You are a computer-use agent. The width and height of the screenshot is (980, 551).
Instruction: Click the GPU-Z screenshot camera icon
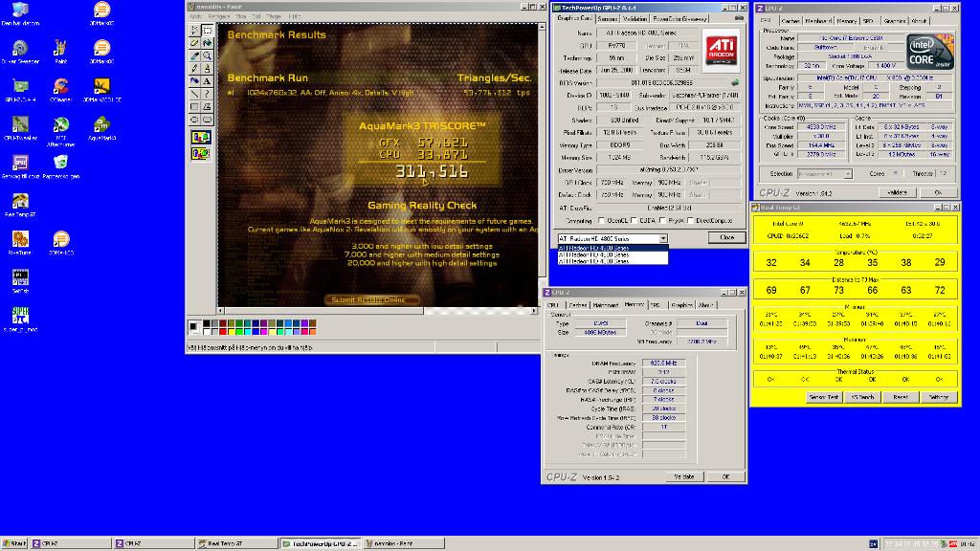point(740,19)
